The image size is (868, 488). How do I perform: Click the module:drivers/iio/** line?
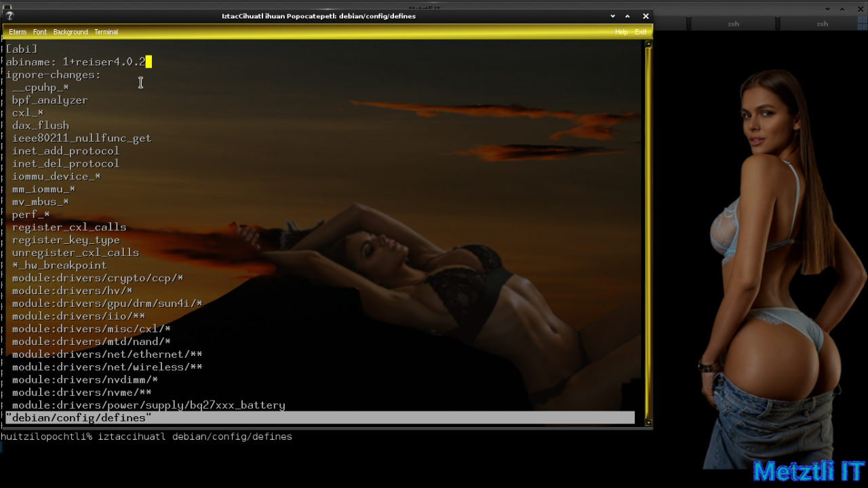(x=79, y=316)
